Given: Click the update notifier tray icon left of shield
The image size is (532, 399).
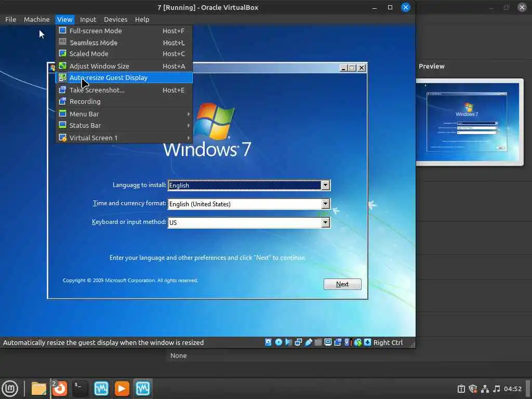Looking at the screenshot, I should coord(461,389).
